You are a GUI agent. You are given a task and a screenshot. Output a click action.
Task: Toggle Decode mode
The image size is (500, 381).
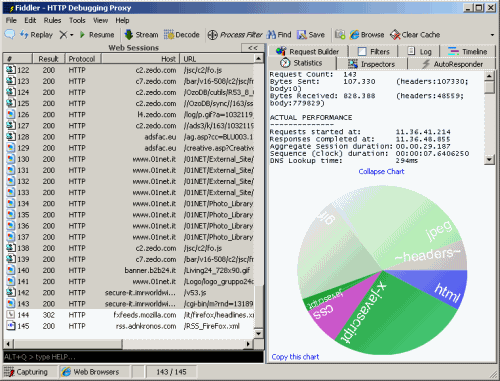[182, 35]
